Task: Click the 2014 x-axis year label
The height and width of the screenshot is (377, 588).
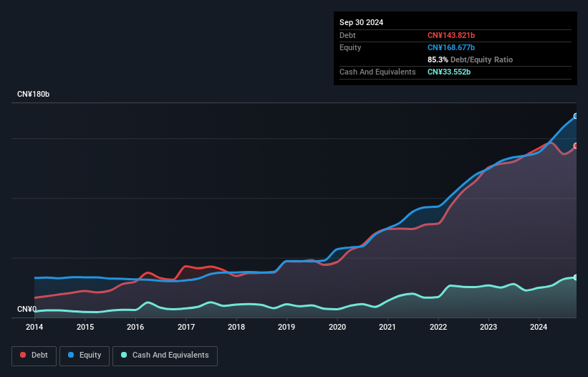Action: pos(34,327)
